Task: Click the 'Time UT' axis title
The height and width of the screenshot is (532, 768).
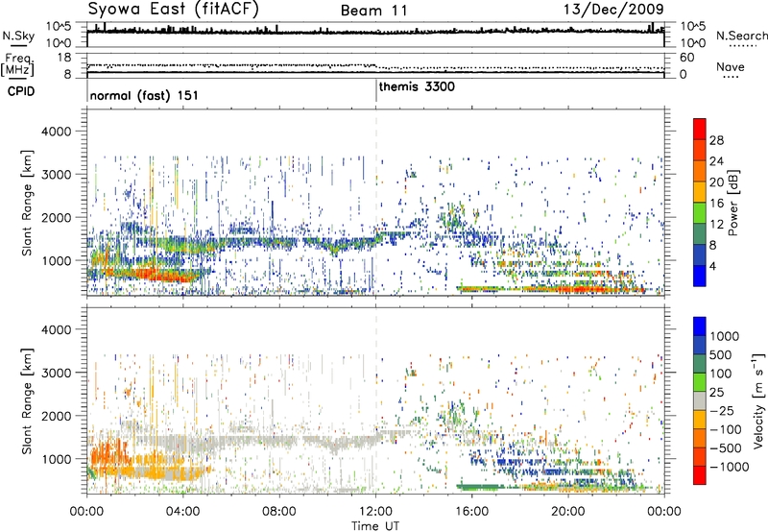Action: 375,526
